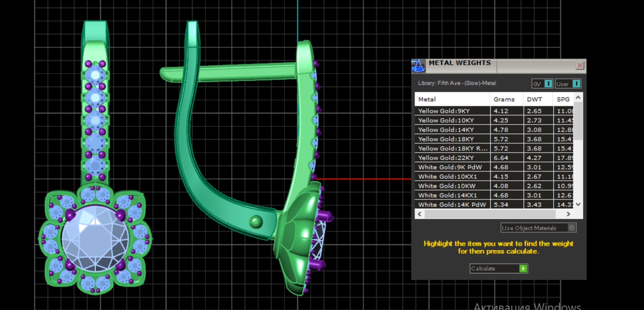Click the hinge pin on earring side view
The height and width of the screenshot is (310, 644).
(x=256, y=221)
